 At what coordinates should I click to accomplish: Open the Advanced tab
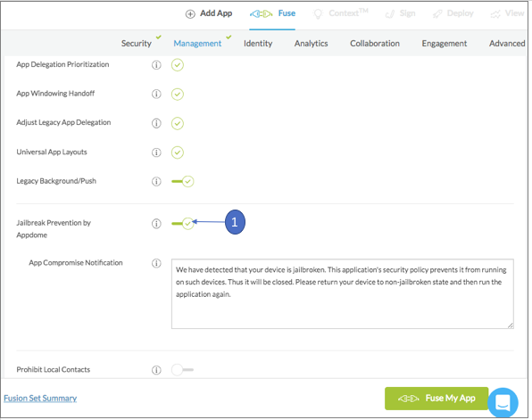[x=507, y=44]
